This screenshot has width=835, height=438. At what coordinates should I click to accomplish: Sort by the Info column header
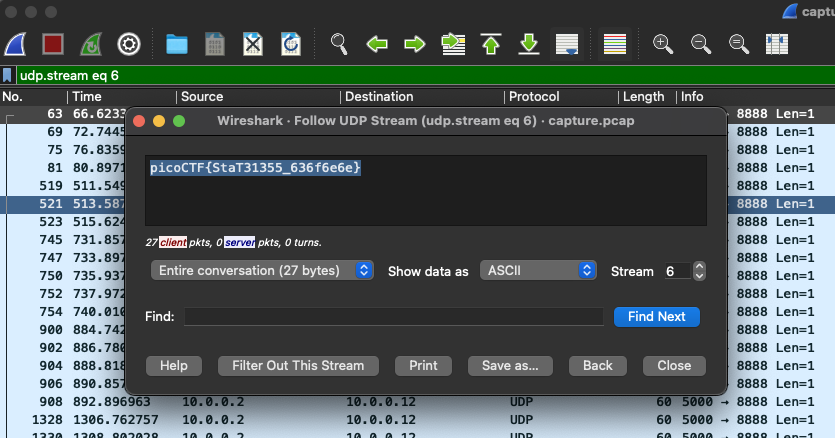tap(756, 96)
